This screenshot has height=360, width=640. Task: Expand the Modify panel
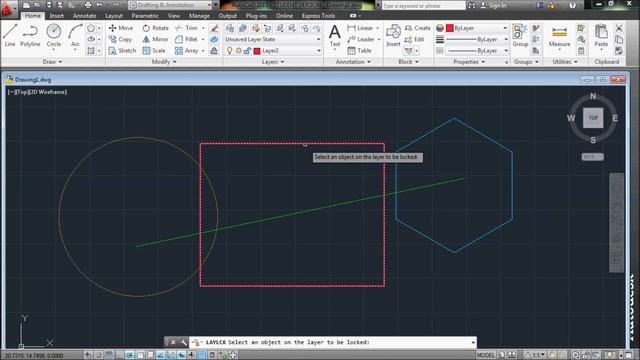pyautogui.click(x=164, y=62)
